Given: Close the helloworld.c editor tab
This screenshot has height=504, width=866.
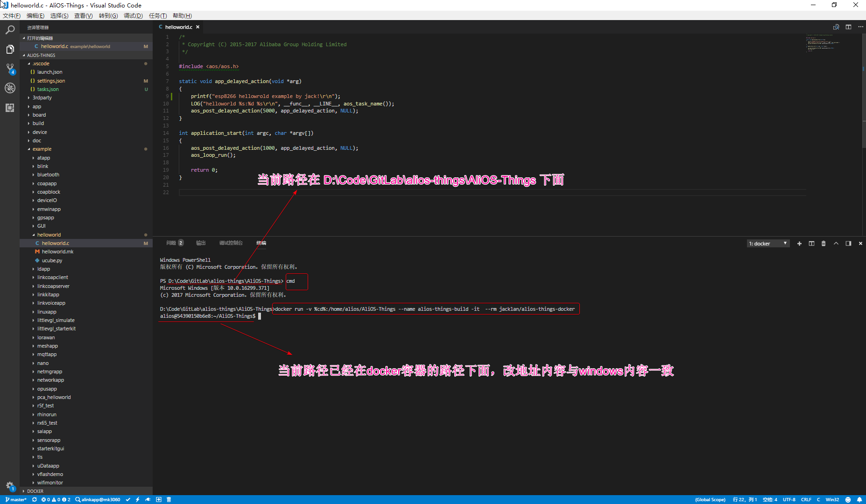Looking at the screenshot, I should click(198, 27).
